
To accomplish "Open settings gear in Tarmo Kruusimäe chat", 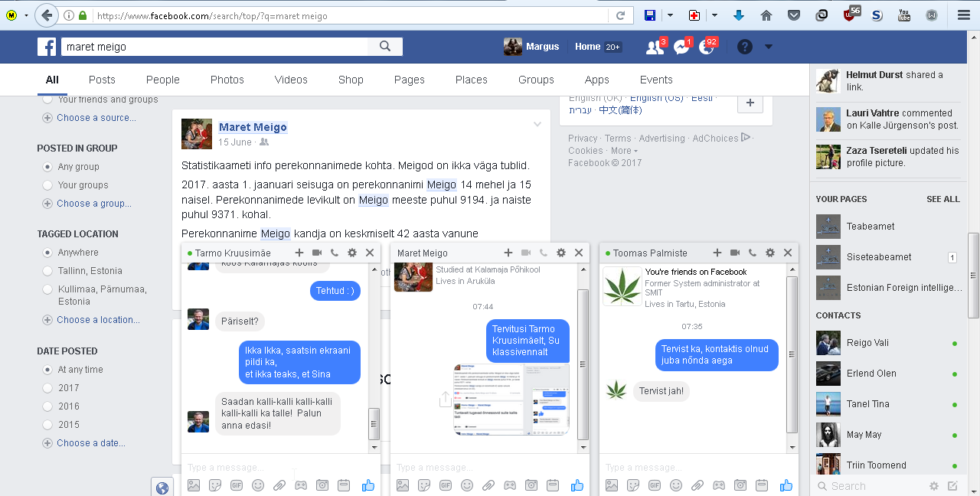I will tap(352, 253).
